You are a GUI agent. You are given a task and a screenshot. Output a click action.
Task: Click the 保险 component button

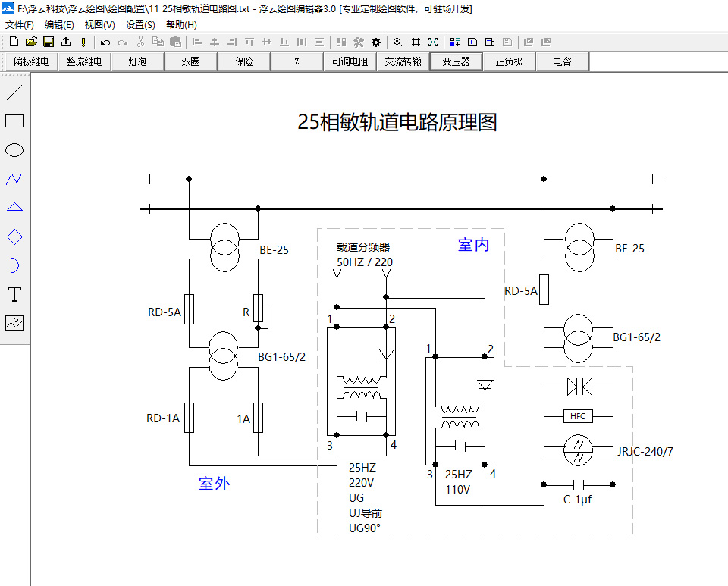click(243, 61)
